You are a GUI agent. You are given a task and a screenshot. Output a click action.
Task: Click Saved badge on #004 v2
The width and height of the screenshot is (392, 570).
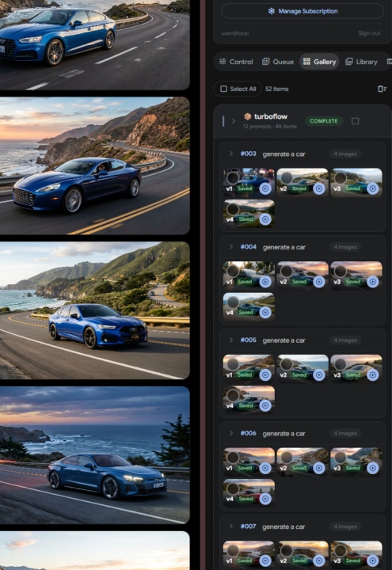tap(299, 281)
